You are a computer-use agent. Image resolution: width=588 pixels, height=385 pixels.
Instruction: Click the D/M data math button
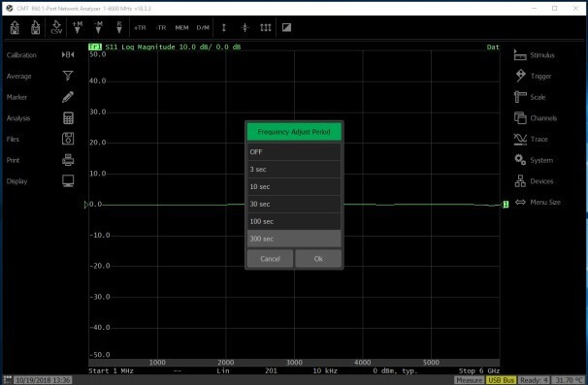tap(203, 28)
